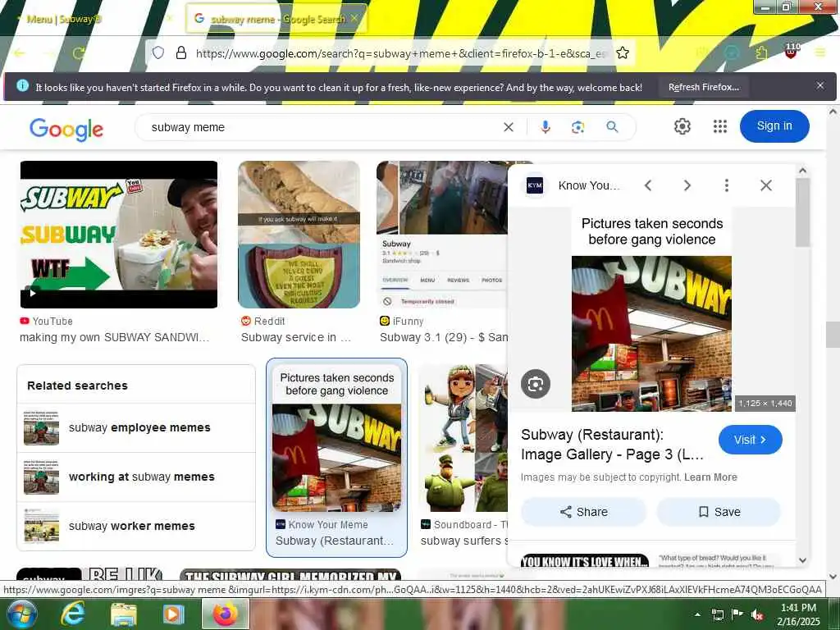This screenshot has width=840, height=630.
Task: Clear the search box with the X icon
Action: (509, 127)
